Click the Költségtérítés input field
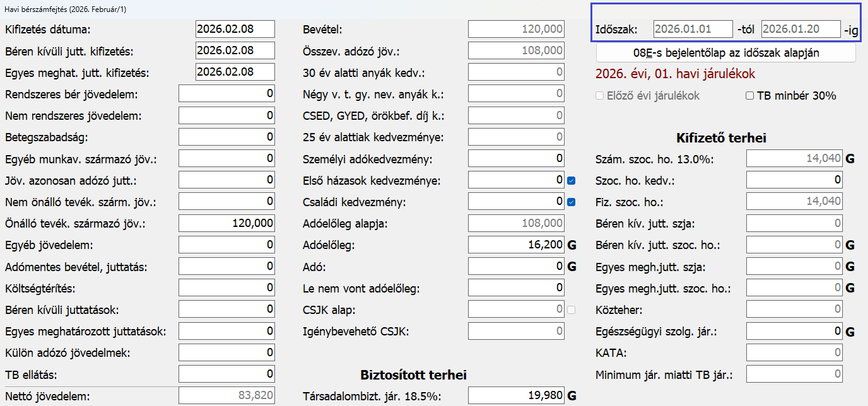The height and width of the screenshot is (406, 868). coord(226,288)
